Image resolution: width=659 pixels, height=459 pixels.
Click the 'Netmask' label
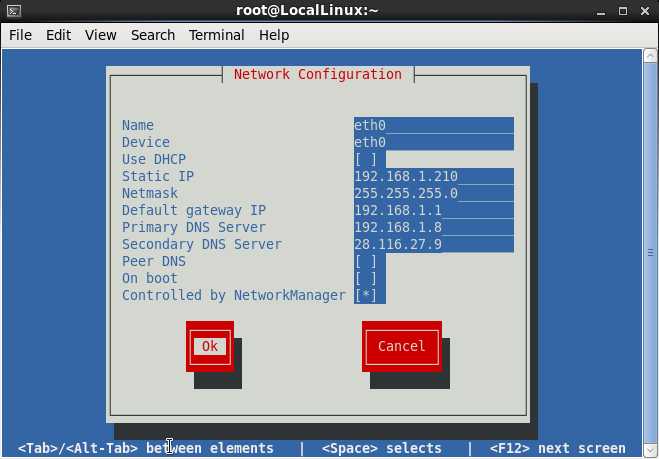[x=150, y=193]
